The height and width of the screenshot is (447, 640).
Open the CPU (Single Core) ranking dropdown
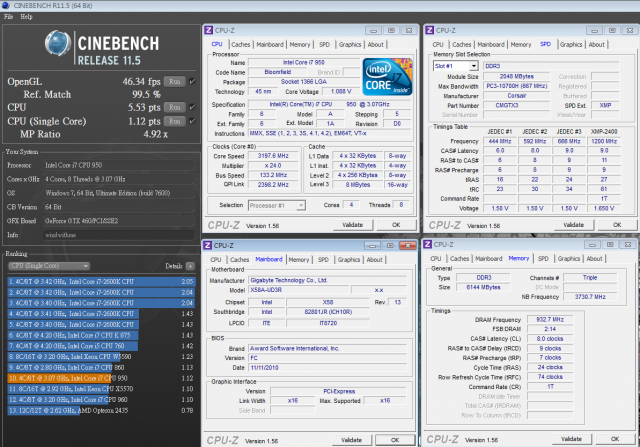point(49,266)
